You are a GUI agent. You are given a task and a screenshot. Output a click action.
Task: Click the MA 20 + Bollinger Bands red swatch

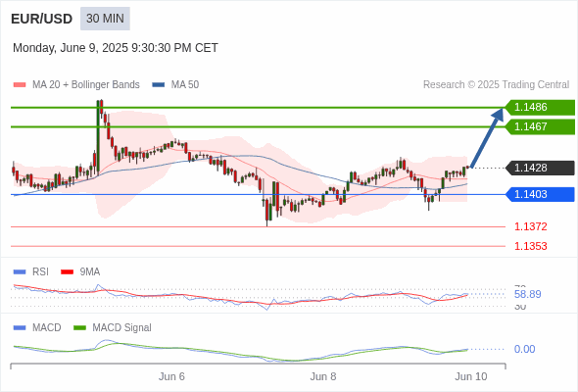tap(20, 85)
